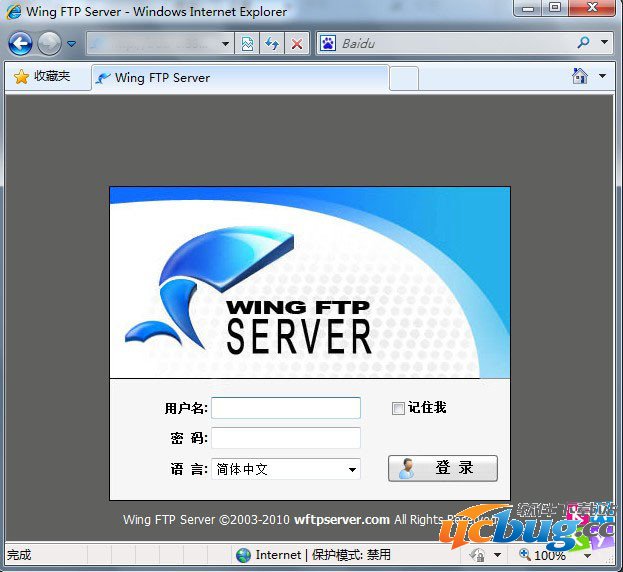Click the 密码 password field
This screenshot has height=572, width=623.
(x=286, y=438)
